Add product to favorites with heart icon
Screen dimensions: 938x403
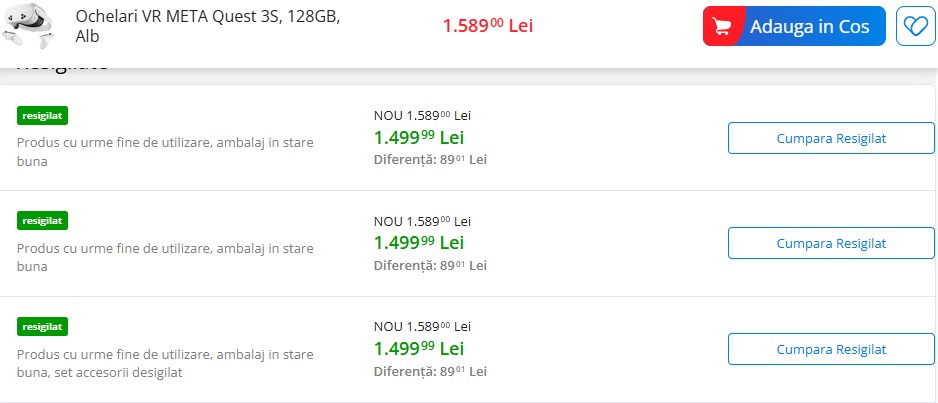tap(915, 26)
